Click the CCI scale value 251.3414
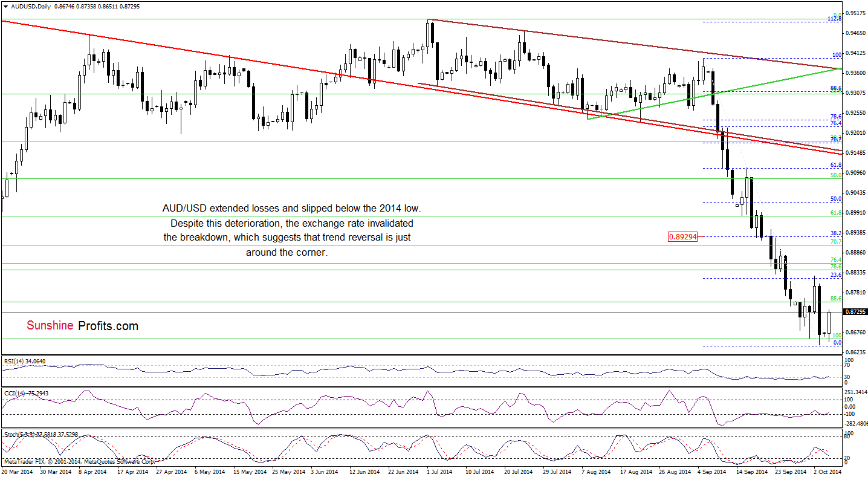The width and height of the screenshot is (868, 477). pyautogui.click(x=855, y=392)
